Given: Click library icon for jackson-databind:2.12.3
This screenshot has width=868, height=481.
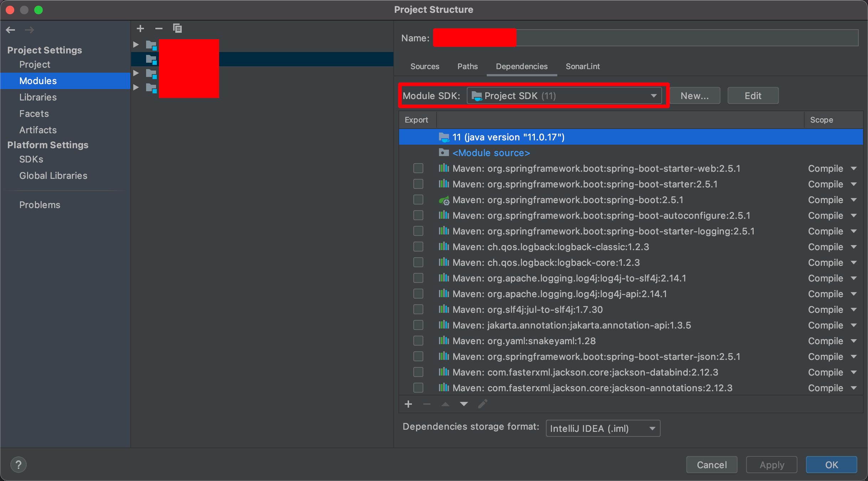Looking at the screenshot, I should (x=444, y=372).
